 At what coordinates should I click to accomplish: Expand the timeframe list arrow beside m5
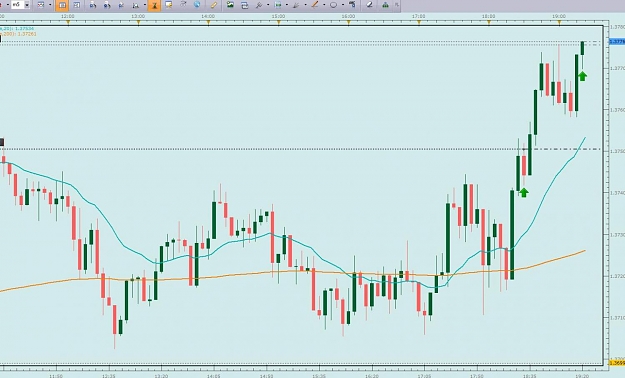(27, 5)
